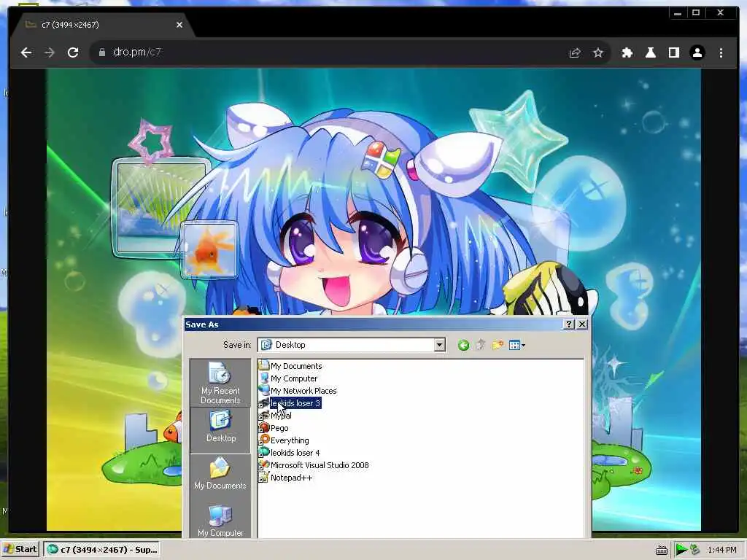Select Microsoft Visual Studio 2008 shortcut
This screenshot has width=747, height=560.
point(314,464)
